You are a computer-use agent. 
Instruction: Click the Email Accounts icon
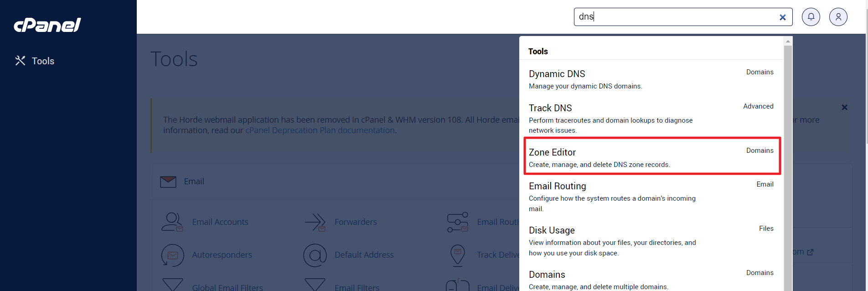(172, 222)
